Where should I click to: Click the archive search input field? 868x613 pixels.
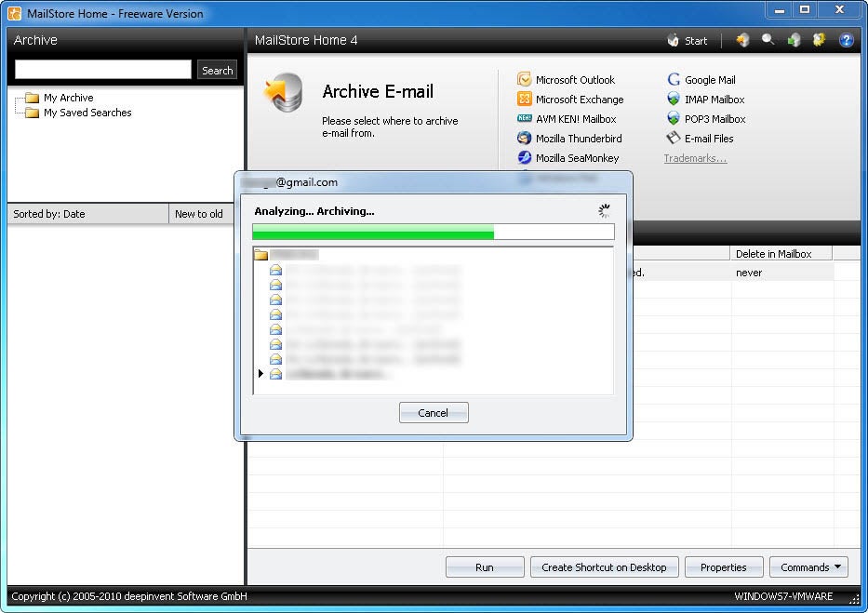pos(103,70)
